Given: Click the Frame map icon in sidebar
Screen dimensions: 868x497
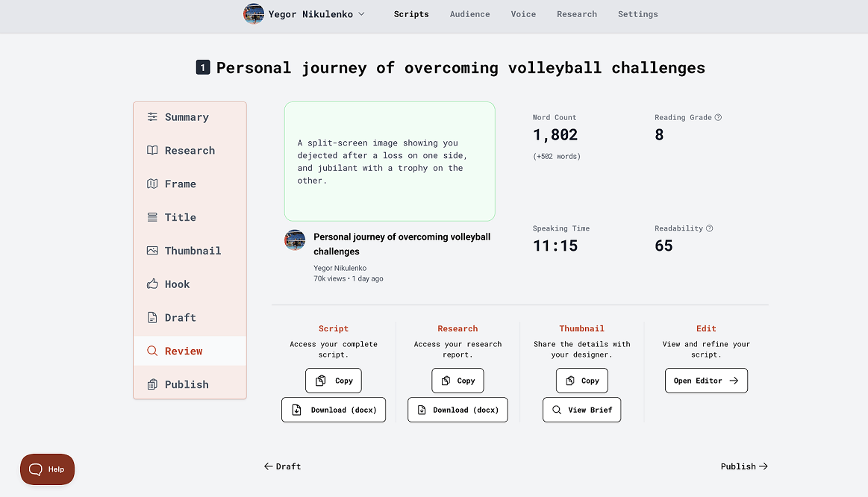Looking at the screenshot, I should pyautogui.click(x=152, y=184).
